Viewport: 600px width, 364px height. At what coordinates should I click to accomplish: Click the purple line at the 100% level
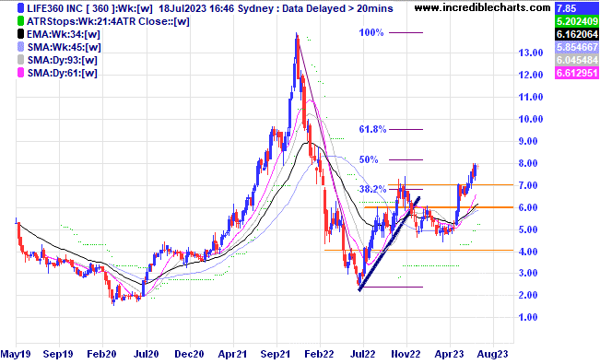click(406, 33)
